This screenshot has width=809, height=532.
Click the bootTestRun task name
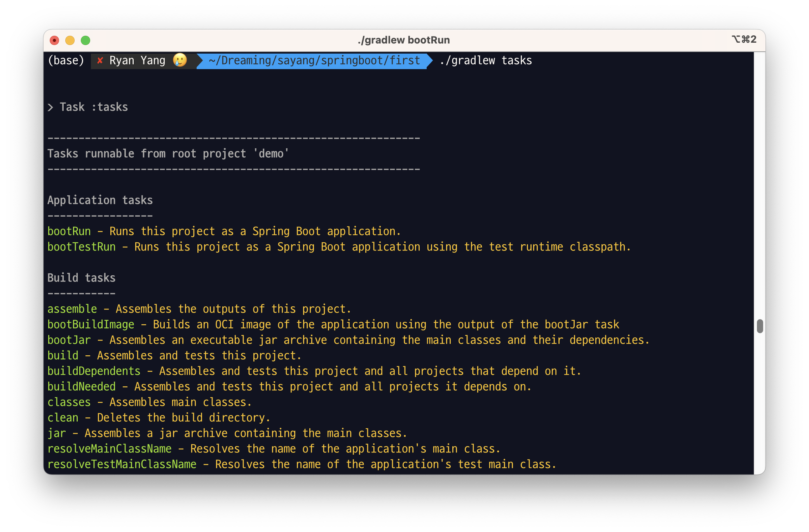pyautogui.click(x=82, y=247)
